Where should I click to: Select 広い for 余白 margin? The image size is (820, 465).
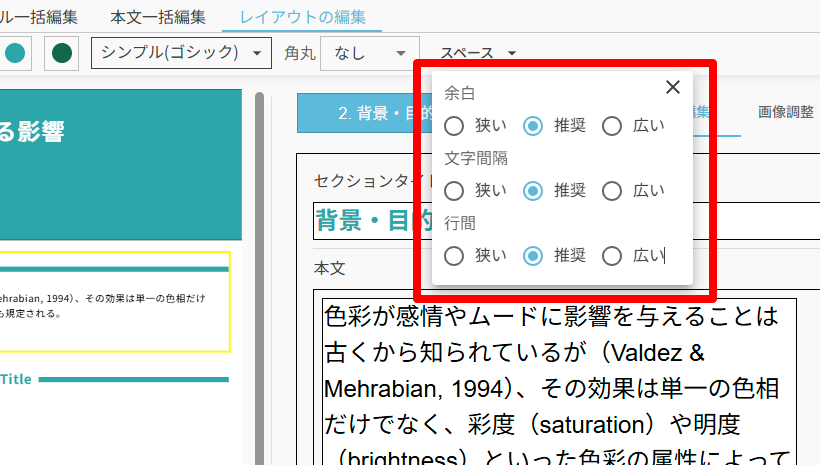coord(613,126)
